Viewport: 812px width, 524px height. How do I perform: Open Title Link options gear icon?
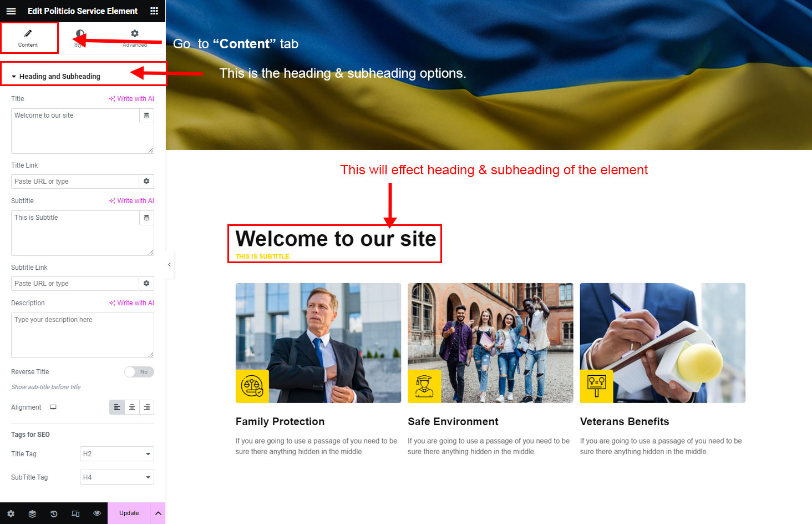pyautogui.click(x=146, y=182)
